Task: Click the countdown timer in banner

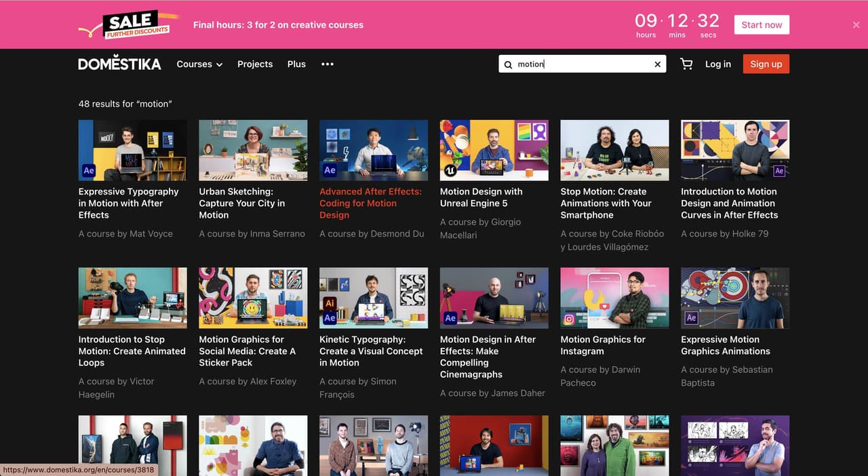Action: tap(677, 25)
